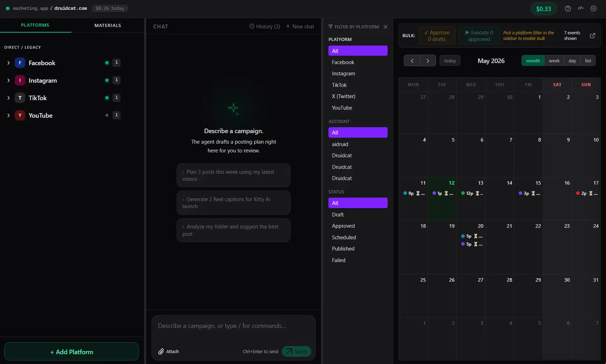Click the count badge beside TikTok
Viewport: 606px width, 364px height.
tap(116, 98)
